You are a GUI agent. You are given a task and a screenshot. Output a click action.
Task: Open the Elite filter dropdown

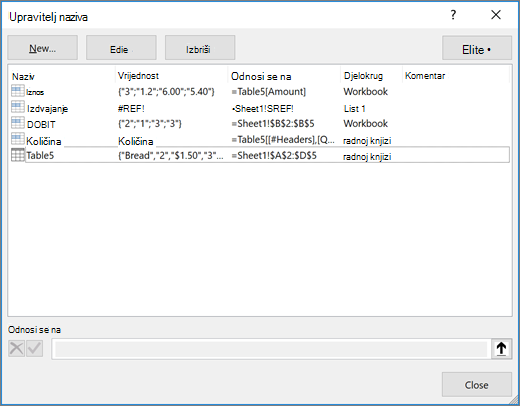pyautogui.click(x=477, y=48)
